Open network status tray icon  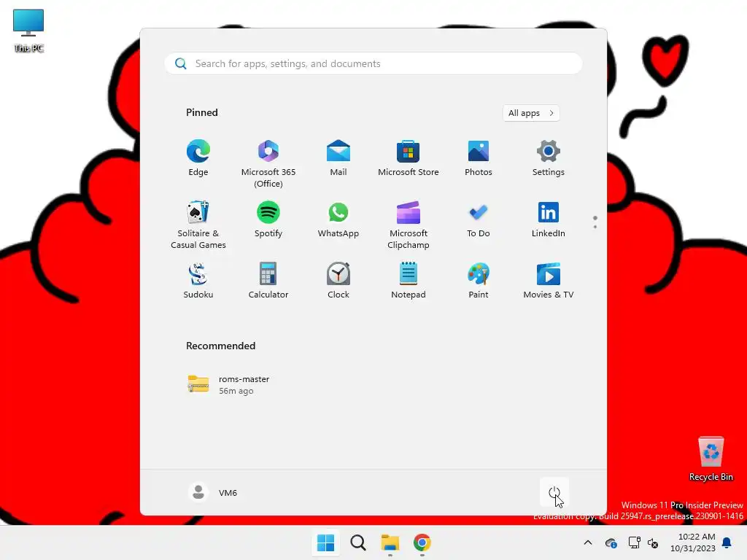click(634, 542)
